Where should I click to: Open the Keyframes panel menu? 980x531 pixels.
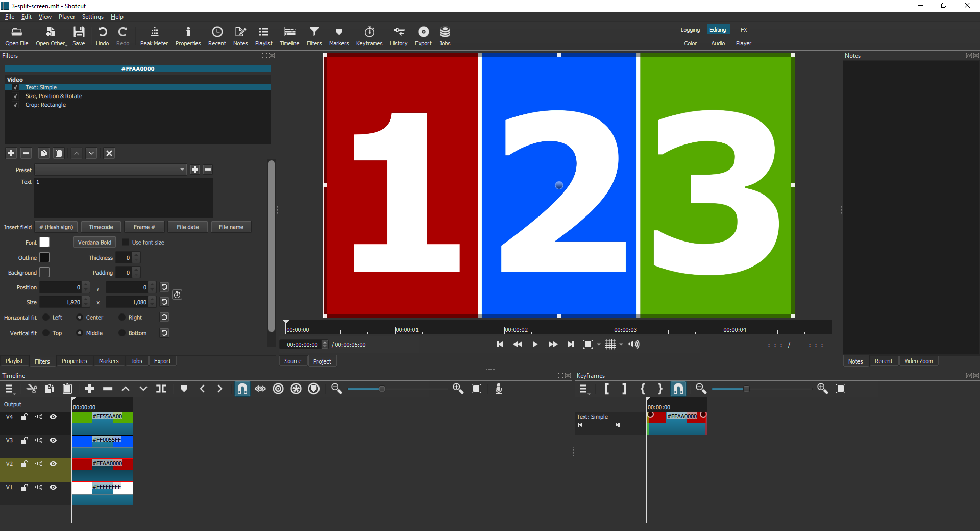pyautogui.click(x=584, y=389)
